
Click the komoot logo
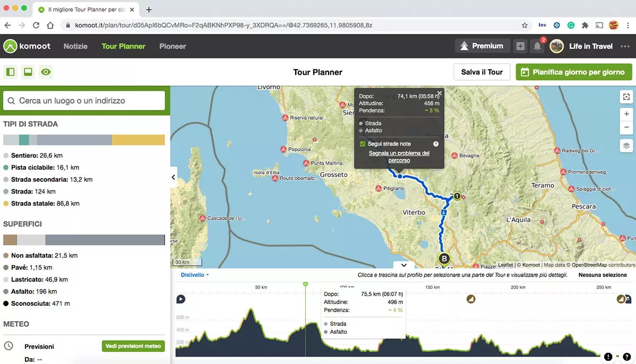27,46
